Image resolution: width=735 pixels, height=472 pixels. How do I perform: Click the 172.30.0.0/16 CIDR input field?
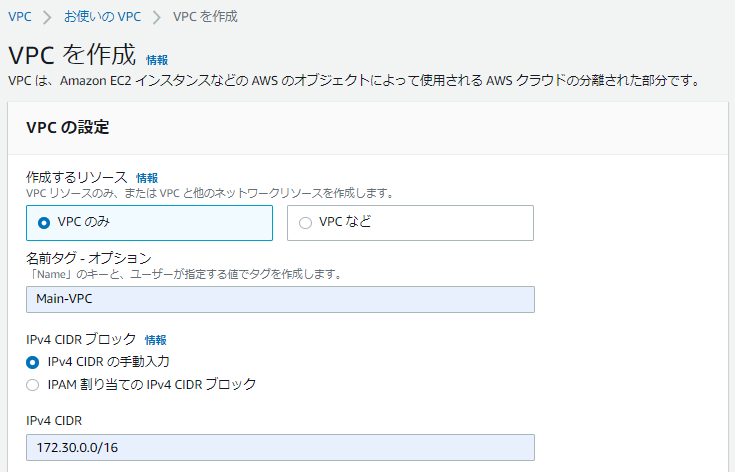280,448
